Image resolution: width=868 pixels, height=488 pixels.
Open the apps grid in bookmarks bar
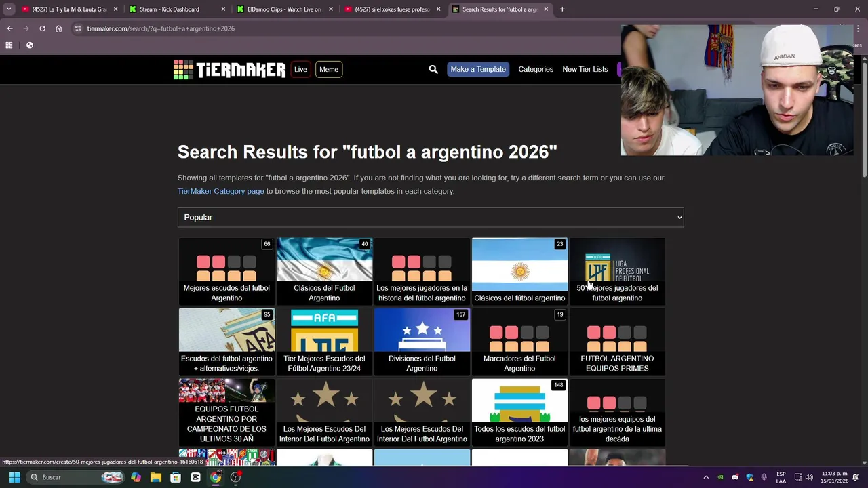(9, 45)
